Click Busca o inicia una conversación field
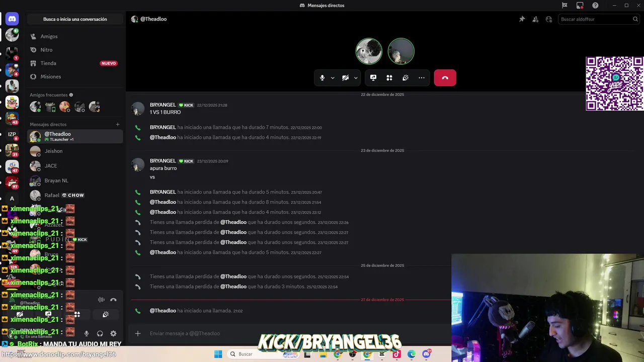The image size is (644, 362). tap(75, 19)
